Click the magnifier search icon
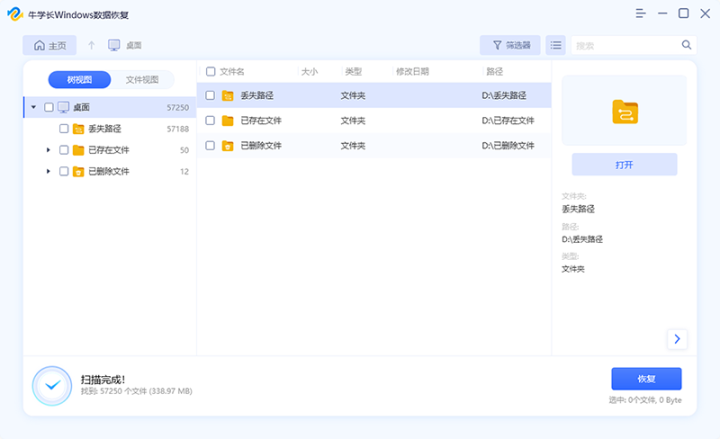 pos(686,45)
